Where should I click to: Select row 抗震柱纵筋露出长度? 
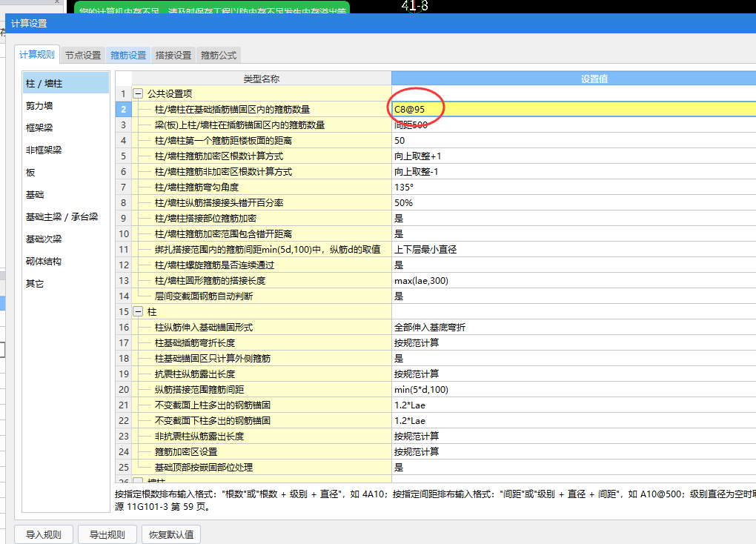[x=262, y=374]
